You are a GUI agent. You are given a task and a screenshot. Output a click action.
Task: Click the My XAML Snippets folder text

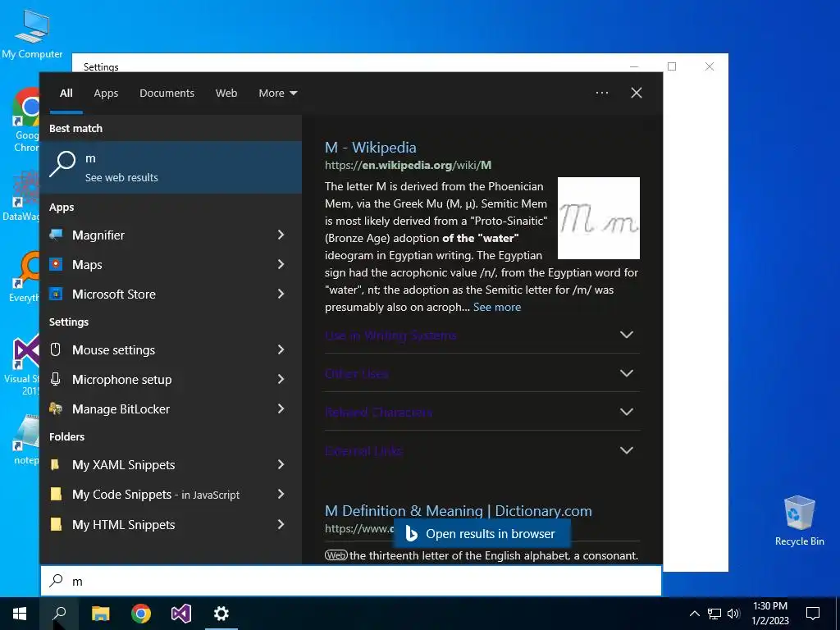pyautogui.click(x=124, y=464)
